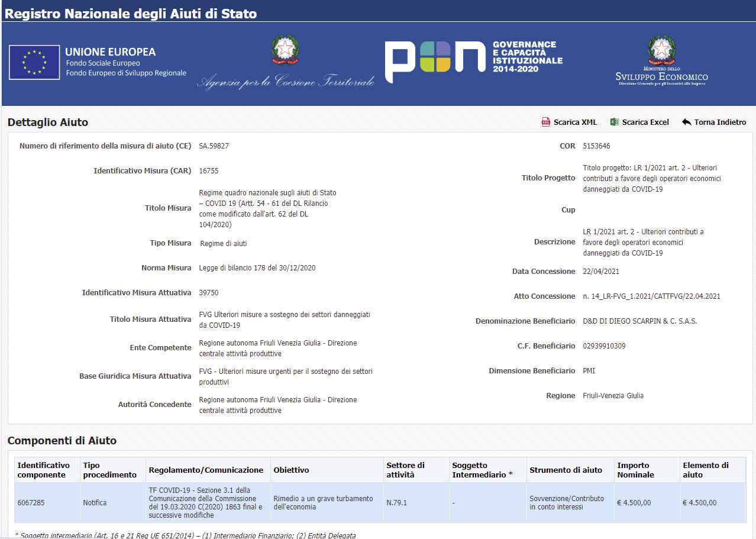Select the Soggetto Intermediario column header
The width and height of the screenshot is (756, 539).
pos(488,470)
